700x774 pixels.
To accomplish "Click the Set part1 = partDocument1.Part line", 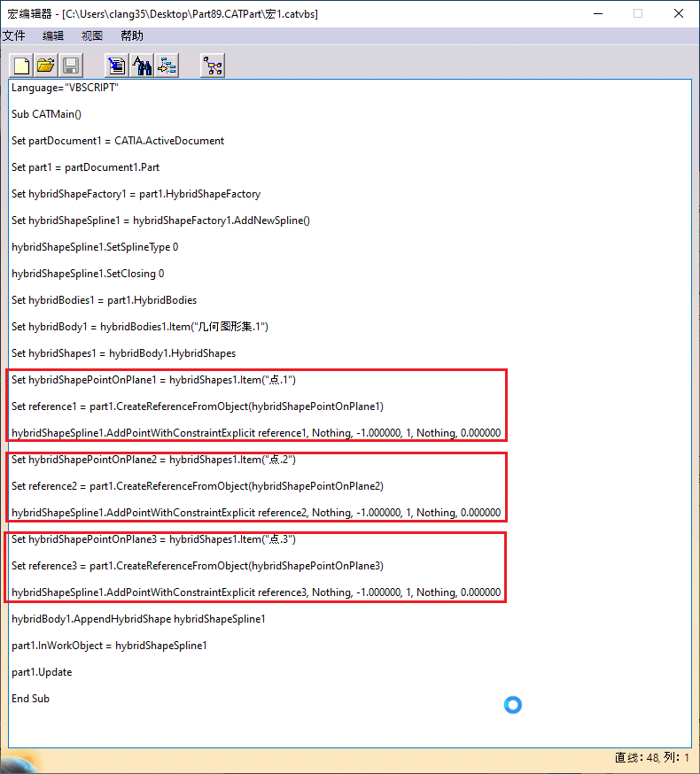I will pos(85,167).
